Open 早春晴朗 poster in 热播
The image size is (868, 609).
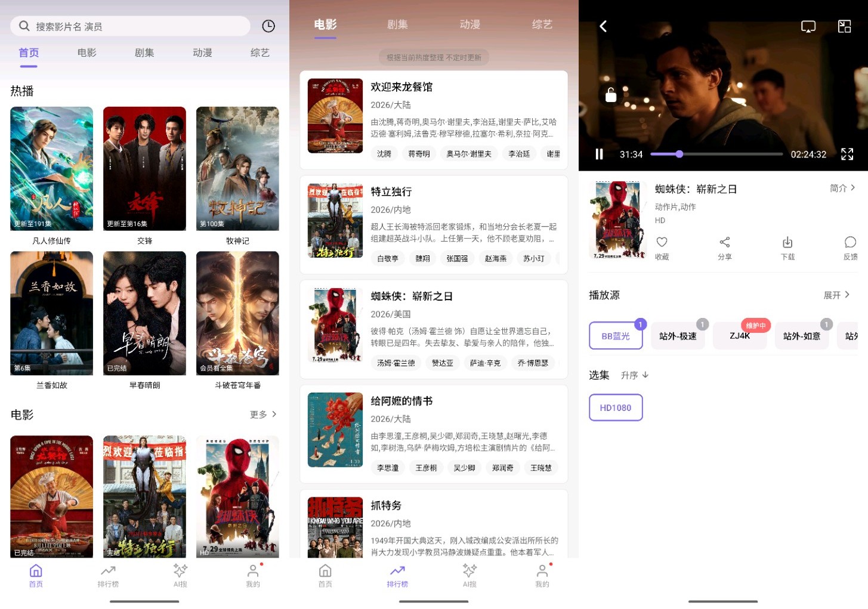[x=144, y=313]
